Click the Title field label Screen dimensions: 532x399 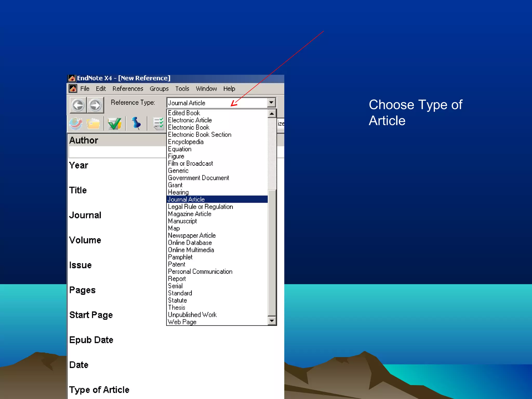coord(78,190)
